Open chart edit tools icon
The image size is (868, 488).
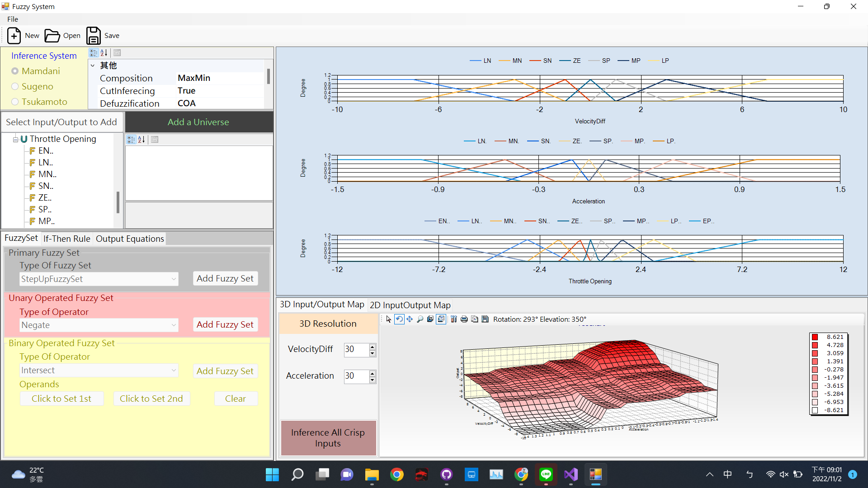[453, 319]
